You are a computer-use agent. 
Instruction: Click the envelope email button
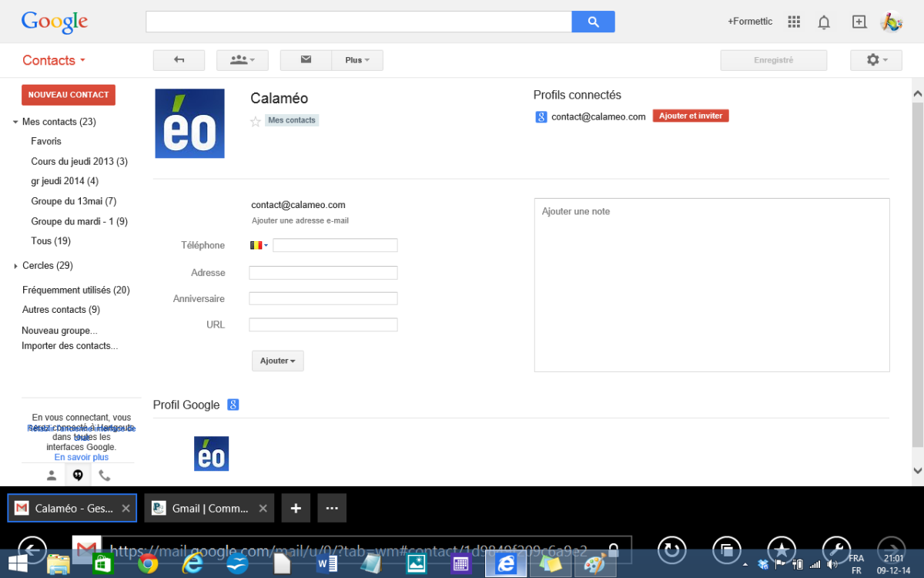pyautogui.click(x=306, y=60)
